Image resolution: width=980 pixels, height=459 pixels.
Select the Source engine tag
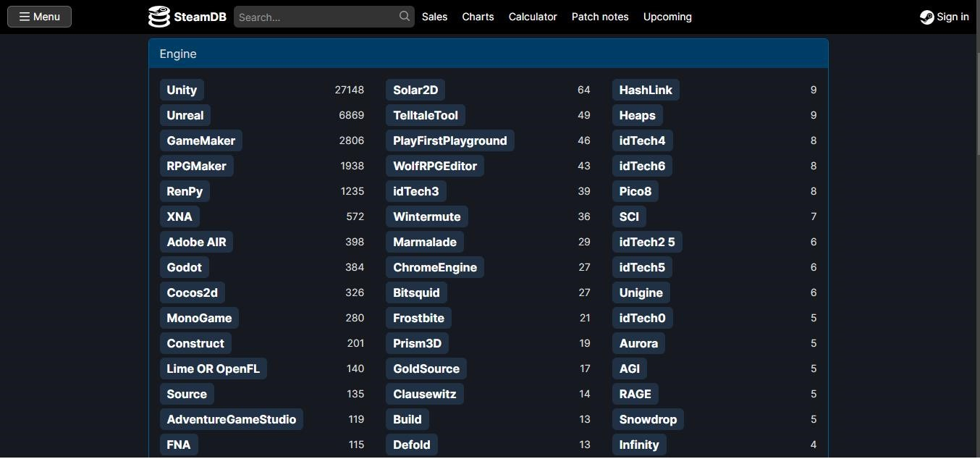point(187,394)
